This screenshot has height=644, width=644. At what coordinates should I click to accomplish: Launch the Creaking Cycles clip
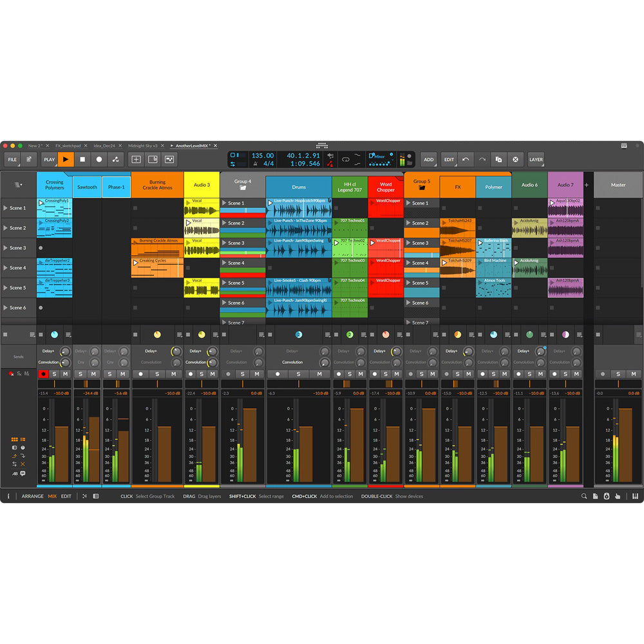135,263
